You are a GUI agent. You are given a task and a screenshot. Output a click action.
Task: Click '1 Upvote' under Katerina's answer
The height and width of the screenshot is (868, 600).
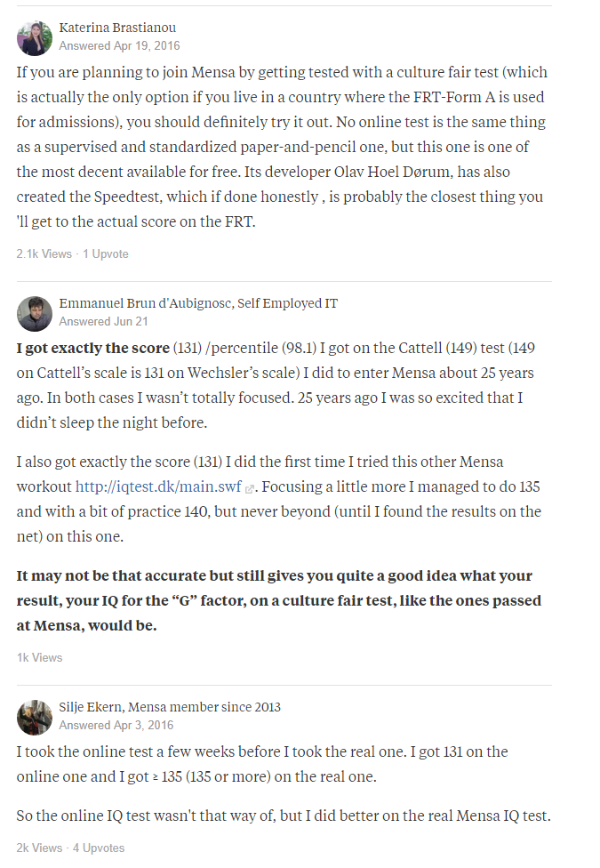(106, 254)
